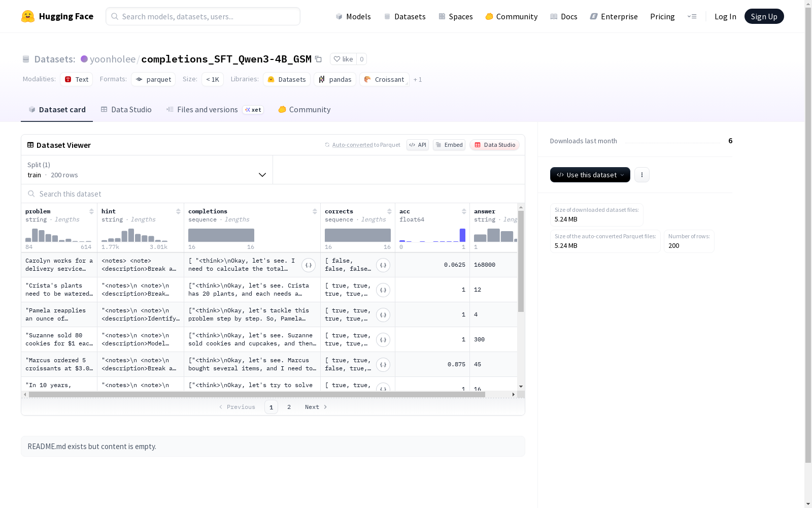Open Datasets in the top navigation
Viewport: 812px width, 508px height.
[404, 16]
